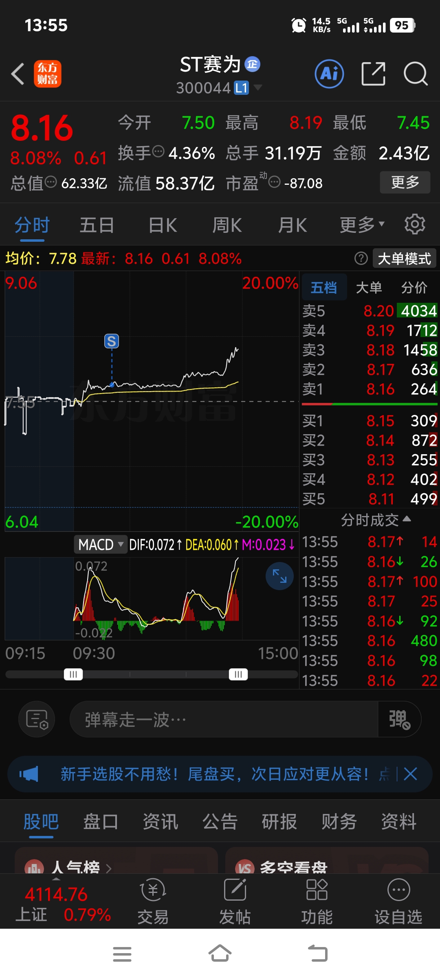
Task: Tap the help question-mark icon
Action: pos(361,258)
